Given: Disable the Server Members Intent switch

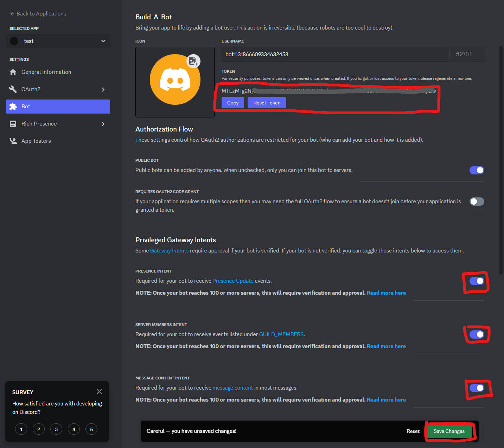Looking at the screenshot, I should click(477, 334).
